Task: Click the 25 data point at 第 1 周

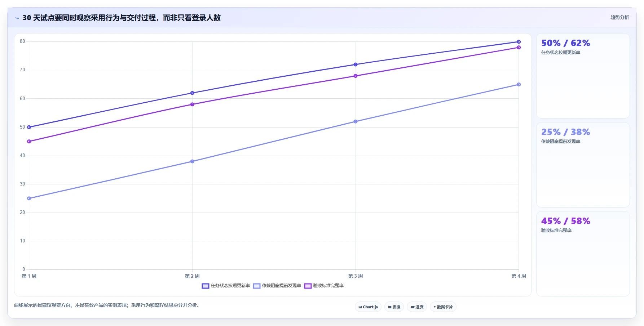Action: point(29,198)
